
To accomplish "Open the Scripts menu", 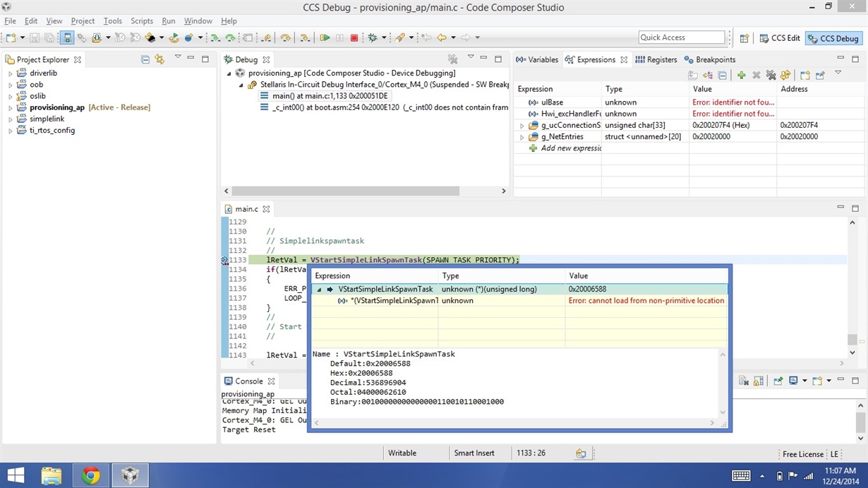I will (x=141, y=21).
